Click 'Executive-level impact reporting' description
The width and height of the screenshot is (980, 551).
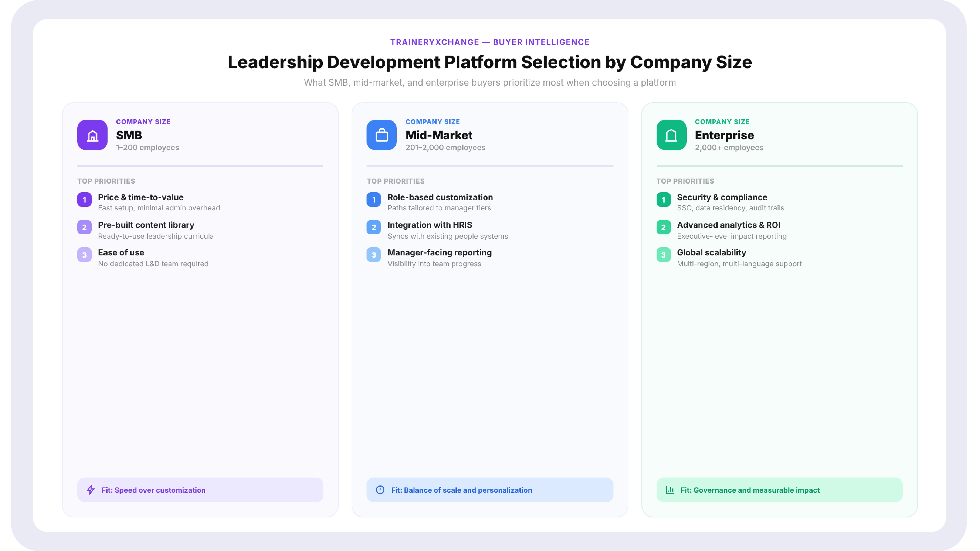click(x=732, y=236)
